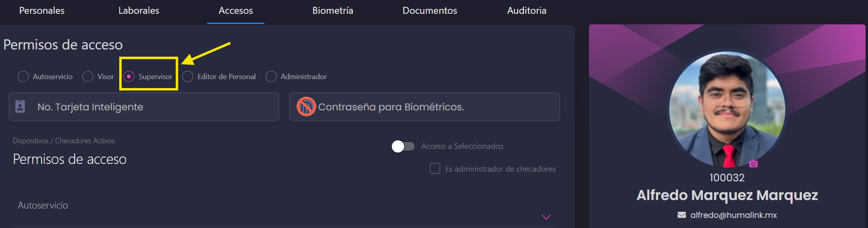Click the Contraseña para Biométricos field

point(425,107)
